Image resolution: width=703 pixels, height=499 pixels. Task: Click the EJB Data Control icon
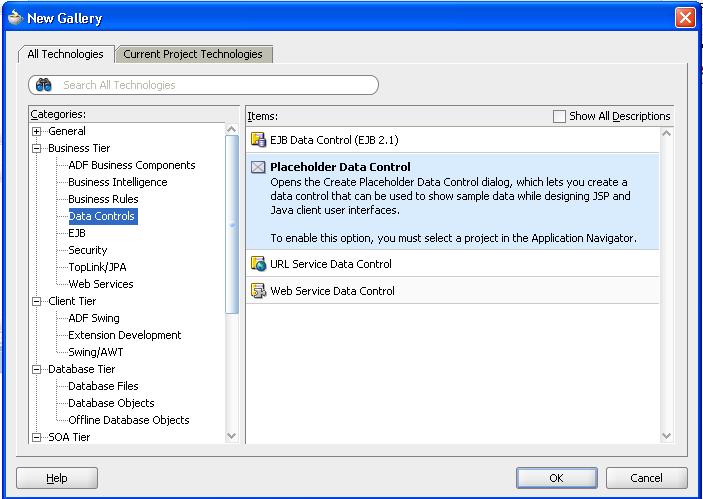pyautogui.click(x=258, y=140)
